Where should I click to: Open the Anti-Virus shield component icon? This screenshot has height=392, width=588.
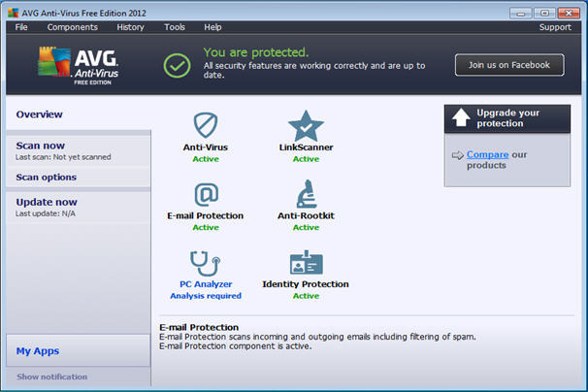click(x=206, y=125)
